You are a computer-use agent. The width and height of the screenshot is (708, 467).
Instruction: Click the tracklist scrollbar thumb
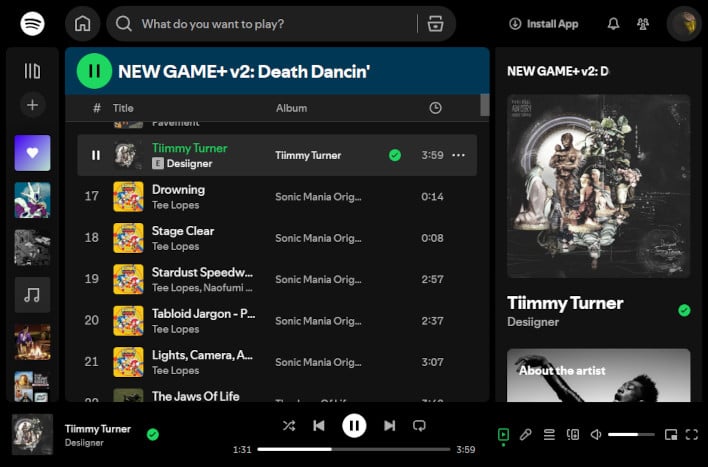click(484, 105)
